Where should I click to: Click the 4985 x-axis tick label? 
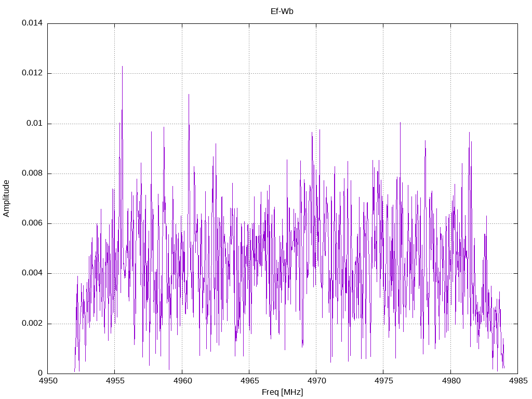click(x=518, y=381)
